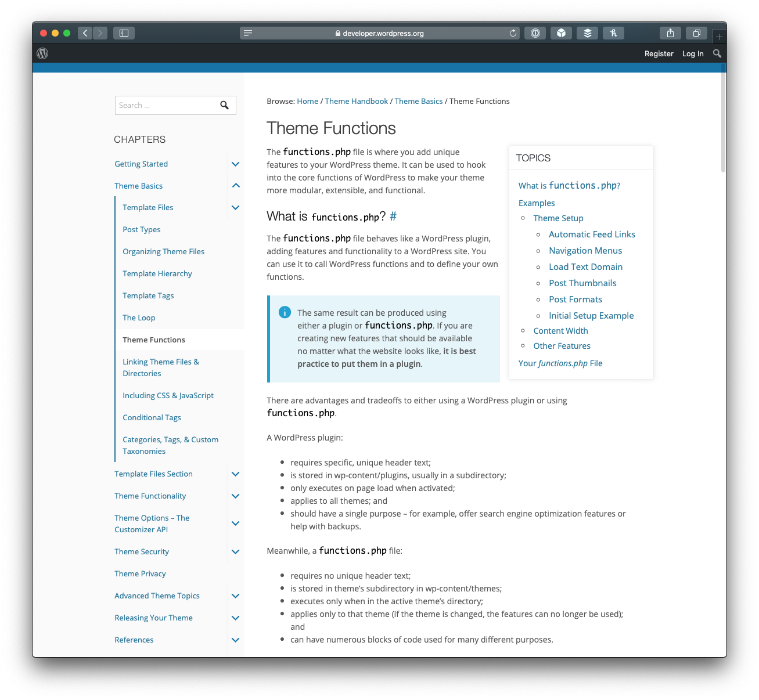Open The Loop chapter page
759x700 pixels.
click(139, 317)
